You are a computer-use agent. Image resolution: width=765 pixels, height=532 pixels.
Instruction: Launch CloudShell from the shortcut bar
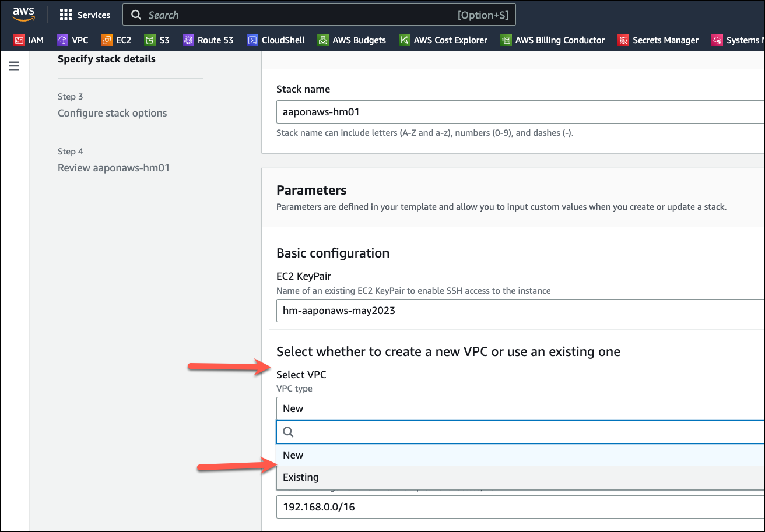276,40
